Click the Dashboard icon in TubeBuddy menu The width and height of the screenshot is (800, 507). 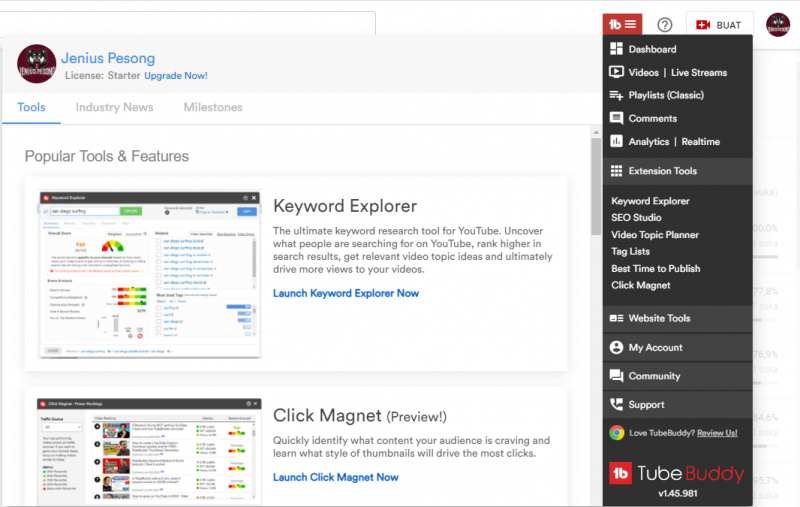point(617,49)
